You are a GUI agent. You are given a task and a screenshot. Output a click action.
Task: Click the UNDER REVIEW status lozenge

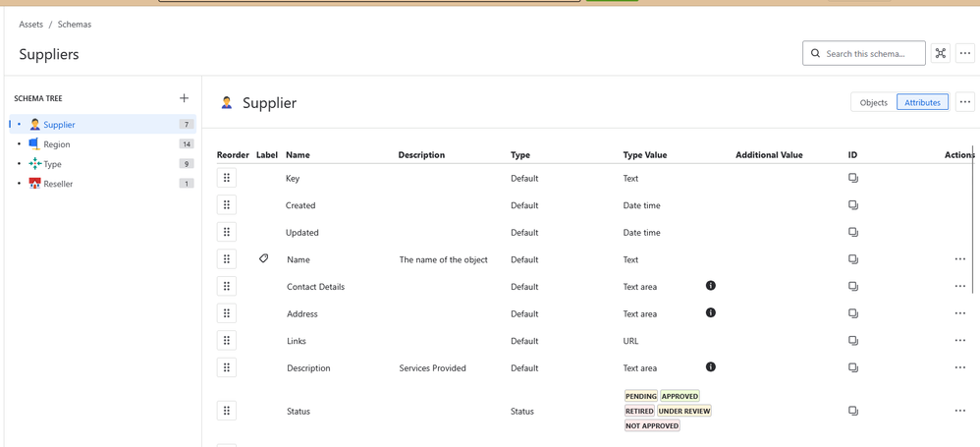(684, 412)
